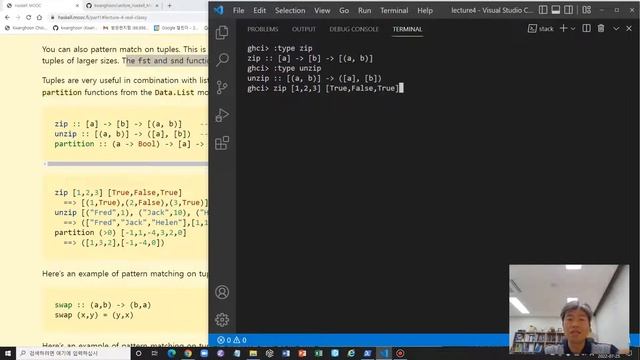Open File Explorer from the taskbar
Screen dimensions: 640x360
[x=253, y=353]
